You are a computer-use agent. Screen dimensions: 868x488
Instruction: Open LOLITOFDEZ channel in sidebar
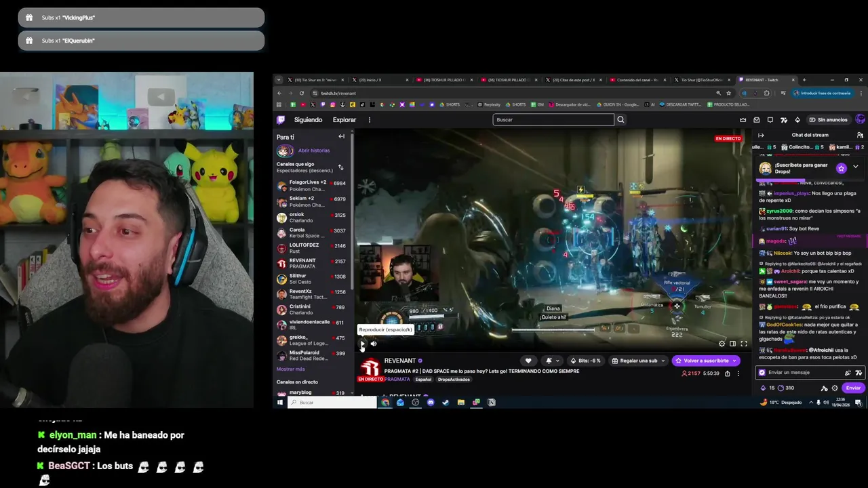(312, 248)
